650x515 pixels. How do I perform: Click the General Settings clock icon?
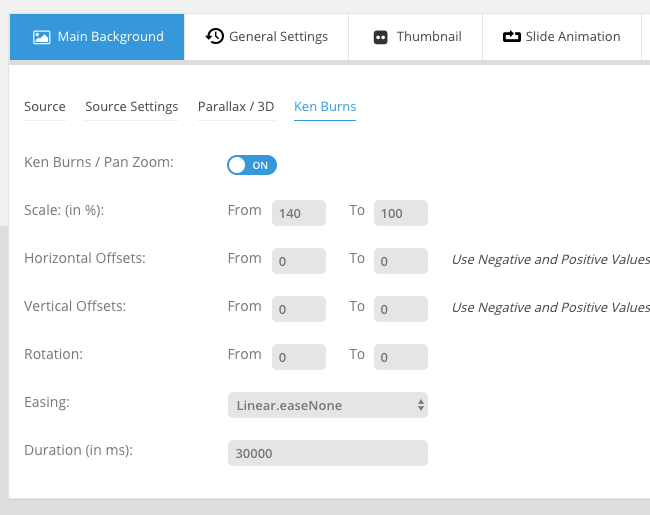click(x=215, y=37)
